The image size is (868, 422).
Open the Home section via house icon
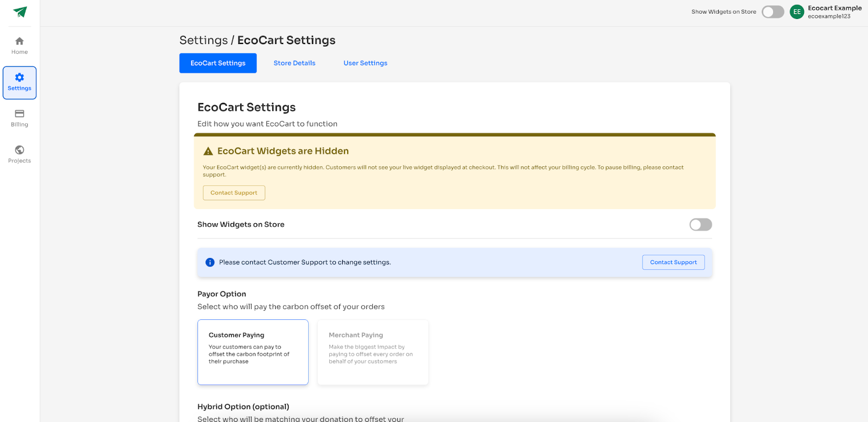[x=20, y=41]
